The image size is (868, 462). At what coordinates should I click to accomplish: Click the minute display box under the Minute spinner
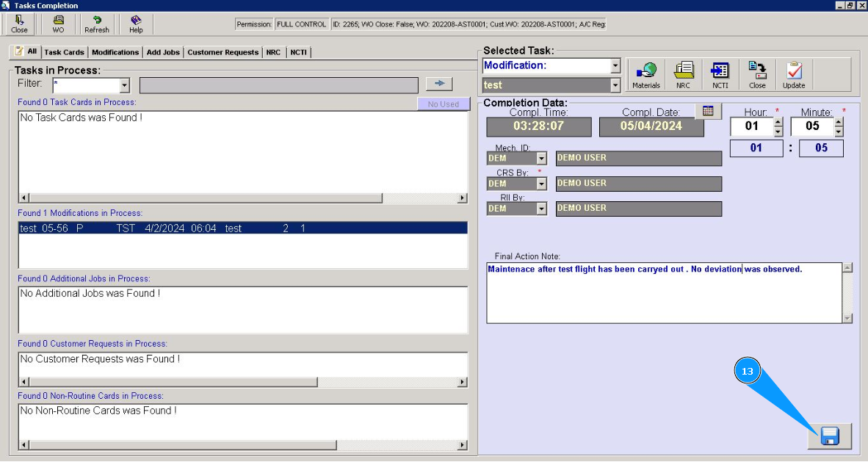click(821, 148)
